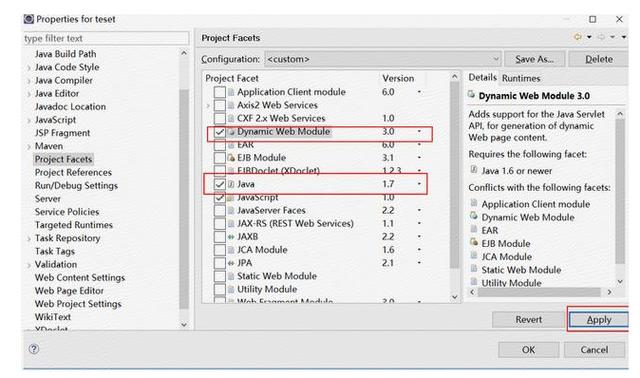Toggle the JavaServer Faces checkbox
The image size is (640, 378).
point(220,211)
